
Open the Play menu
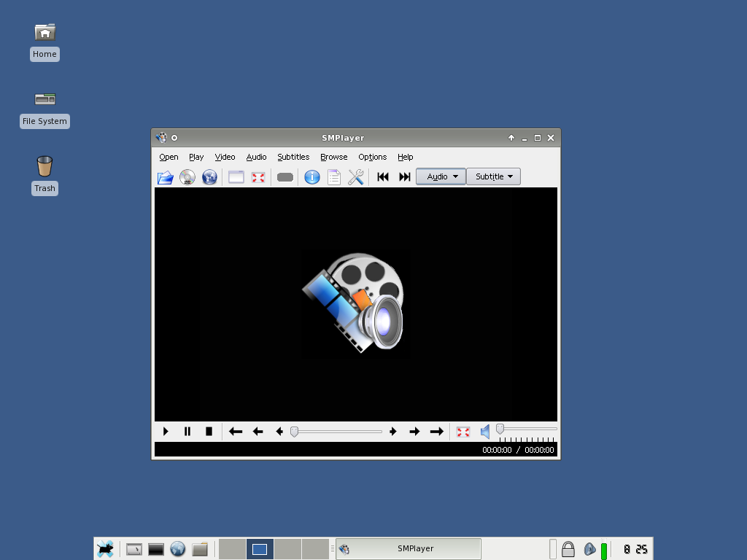pos(196,157)
